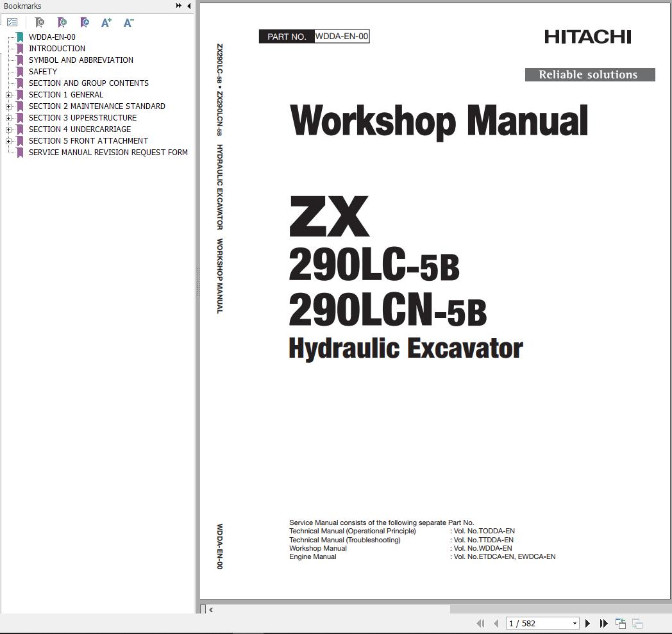The width and height of the screenshot is (672, 634).
Task: Click the delete bookmark icon
Action: point(39,22)
